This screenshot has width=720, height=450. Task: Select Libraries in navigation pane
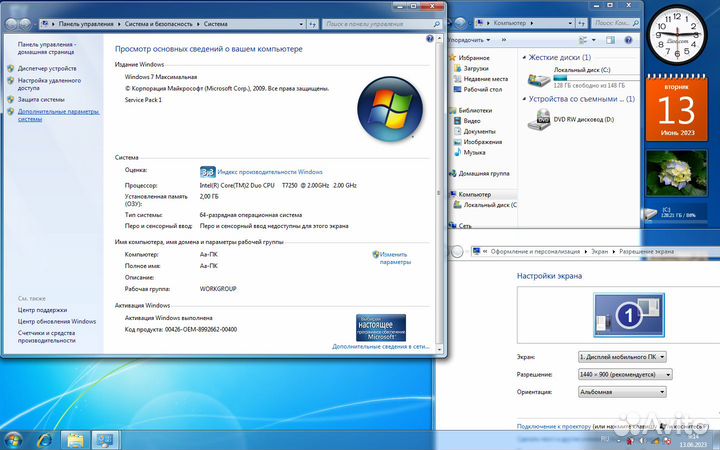(x=475, y=110)
